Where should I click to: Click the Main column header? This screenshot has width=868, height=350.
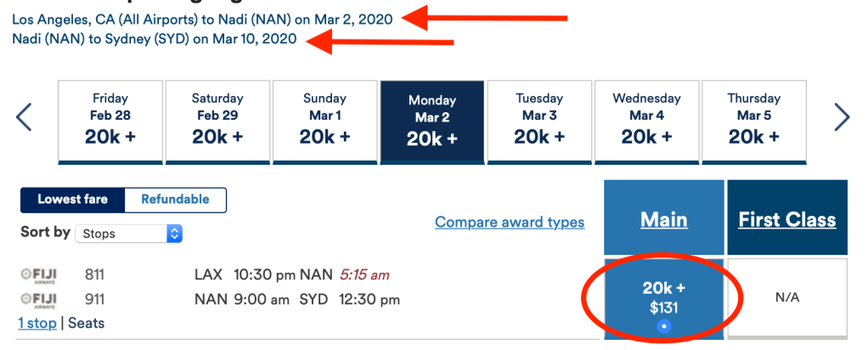664,219
